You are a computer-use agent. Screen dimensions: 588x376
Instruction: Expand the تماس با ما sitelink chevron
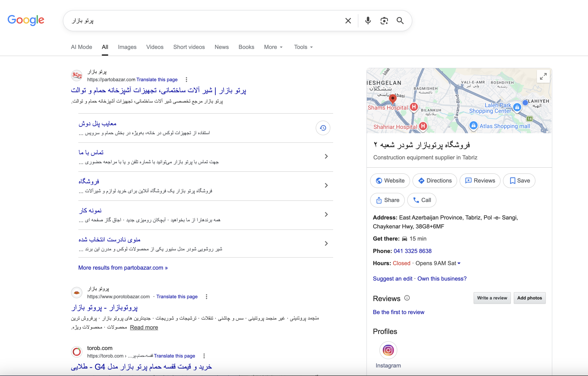tap(326, 157)
